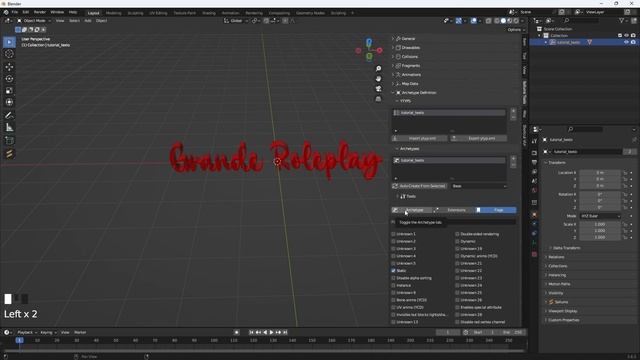Select the Add Cube tool
Image resolution: width=640 pixels, height=360 pixels.
point(9,141)
